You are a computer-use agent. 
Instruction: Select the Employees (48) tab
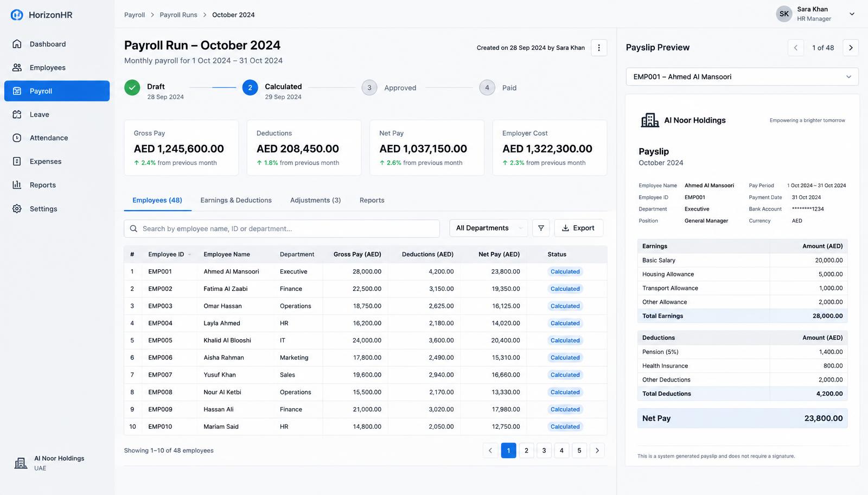tap(157, 200)
